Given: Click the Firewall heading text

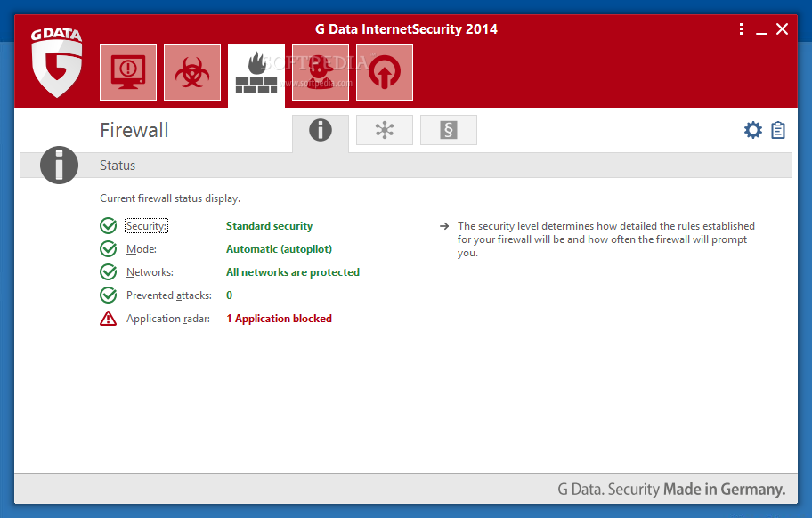Looking at the screenshot, I should click(x=134, y=131).
